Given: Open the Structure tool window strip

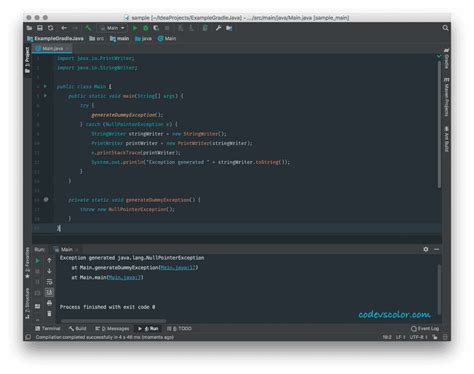Looking at the screenshot, I should (x=27, y=303).
